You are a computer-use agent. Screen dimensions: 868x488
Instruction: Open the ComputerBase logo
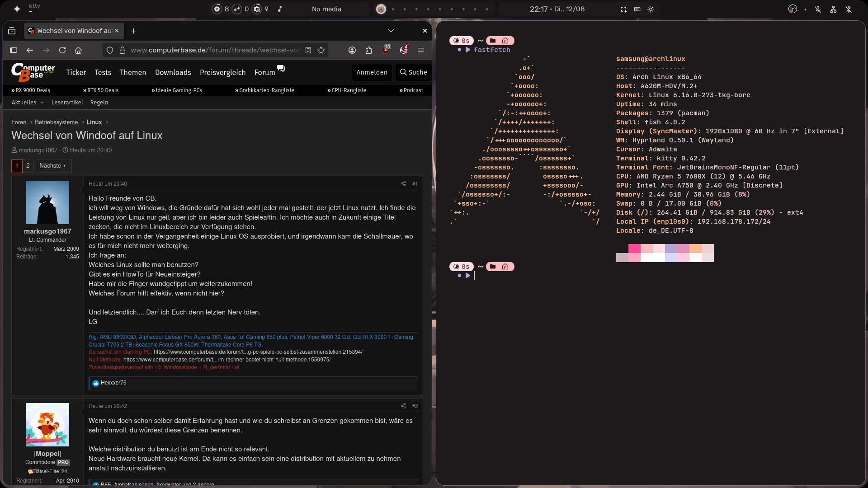point(33,72)
